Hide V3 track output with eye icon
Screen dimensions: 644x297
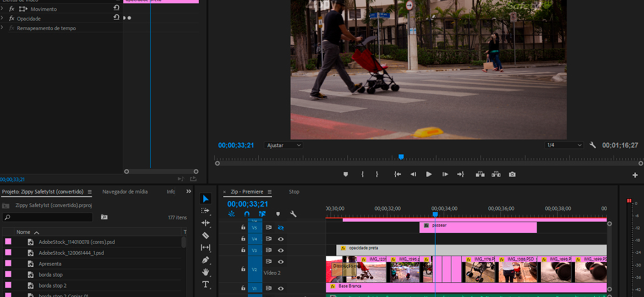click(281, 250)
